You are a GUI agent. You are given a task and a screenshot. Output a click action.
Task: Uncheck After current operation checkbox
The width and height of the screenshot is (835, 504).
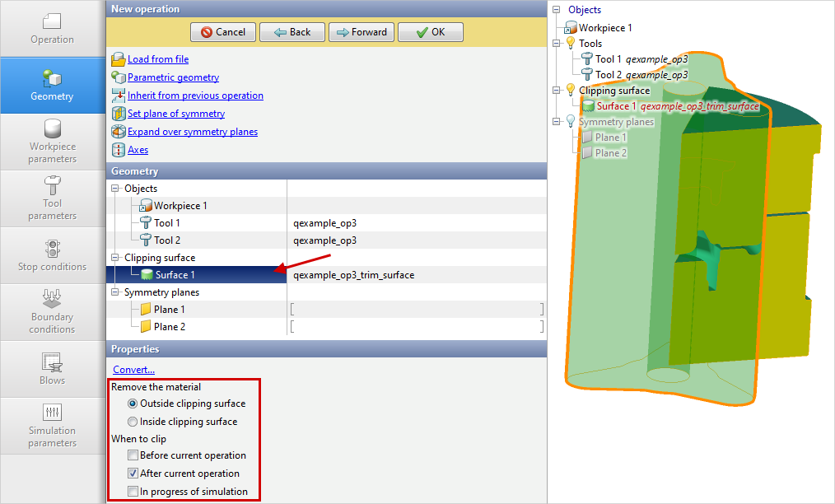click(133, 474)
